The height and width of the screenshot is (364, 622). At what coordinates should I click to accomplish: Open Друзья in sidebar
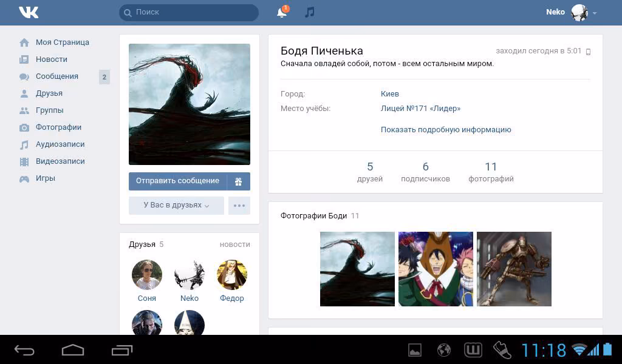[49, 93]
